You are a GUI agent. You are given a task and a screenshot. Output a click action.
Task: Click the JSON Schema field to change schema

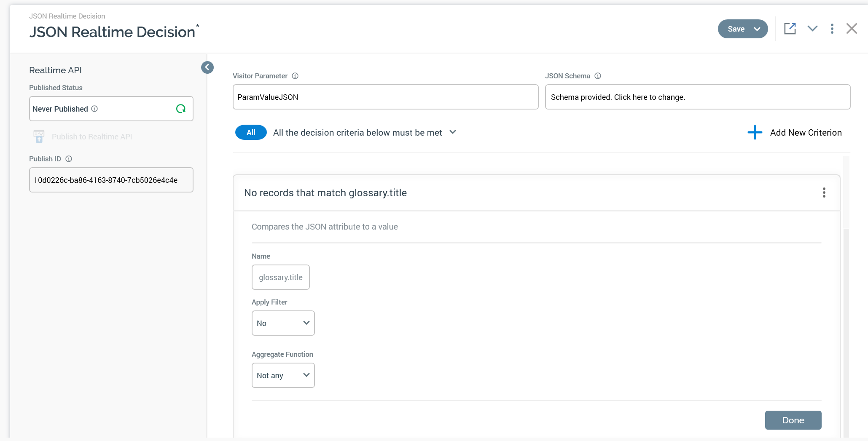pyautogui.click(x=697, y=97)
